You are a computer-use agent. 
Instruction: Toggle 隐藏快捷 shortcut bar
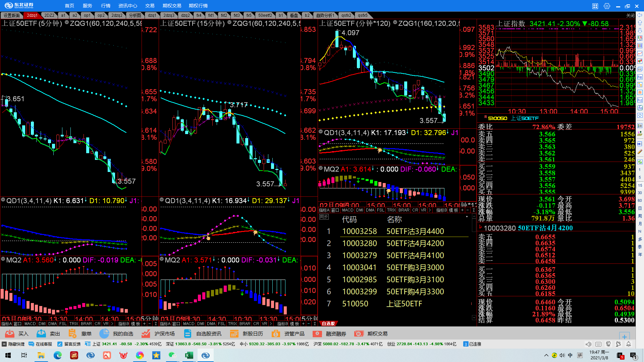[13, 344]
